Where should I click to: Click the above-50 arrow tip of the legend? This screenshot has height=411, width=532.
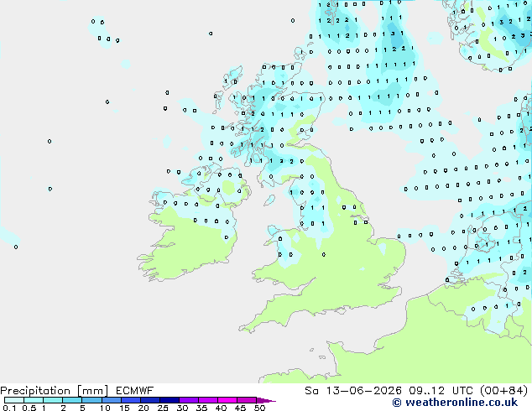click(x=266, y=400)
